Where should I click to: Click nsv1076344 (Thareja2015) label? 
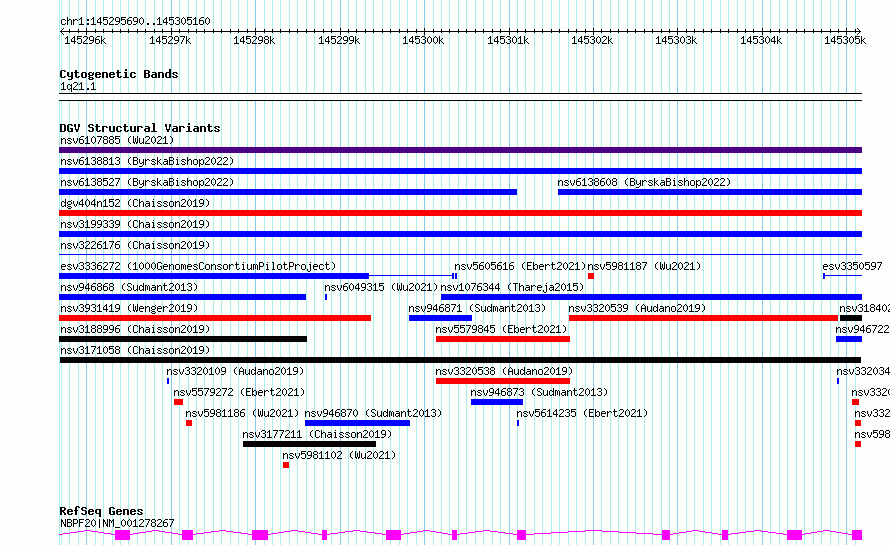[x=512, y=287]
